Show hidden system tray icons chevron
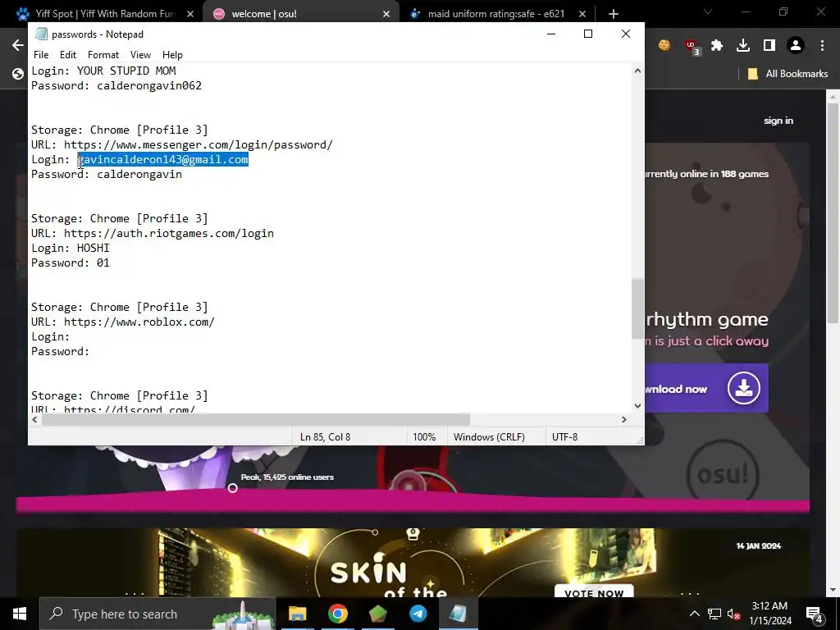Viewport: 840px width, 630px height. click(694, 614)
